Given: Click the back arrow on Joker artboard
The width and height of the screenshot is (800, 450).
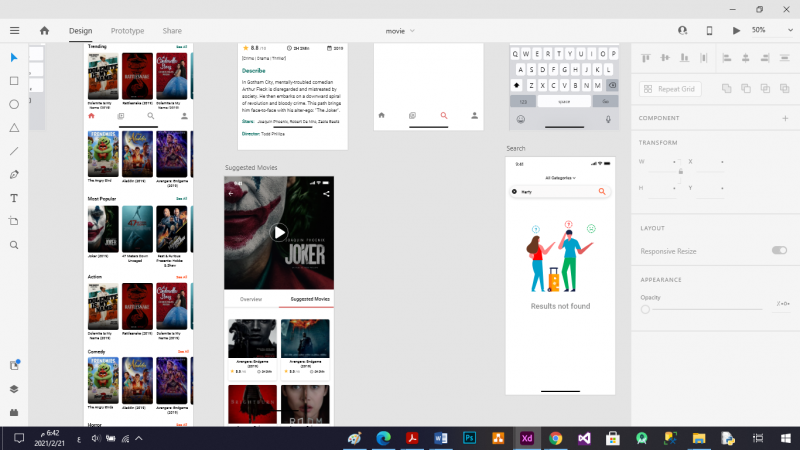Looking at the screenshot, I should [x=231, y=194].
